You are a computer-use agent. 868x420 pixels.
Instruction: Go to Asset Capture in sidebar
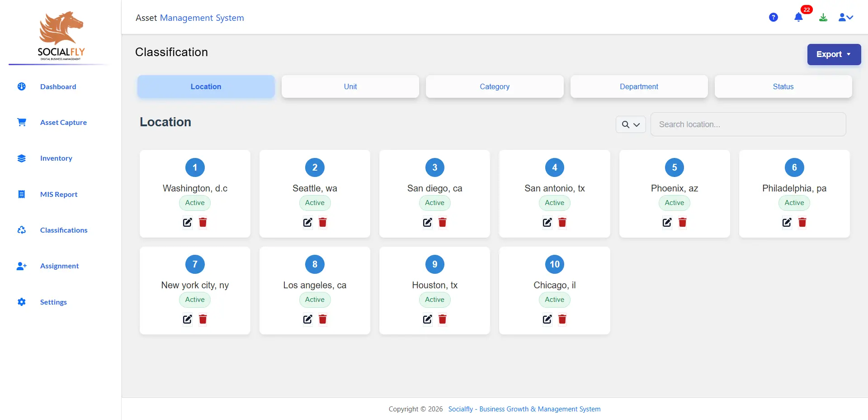63,122
